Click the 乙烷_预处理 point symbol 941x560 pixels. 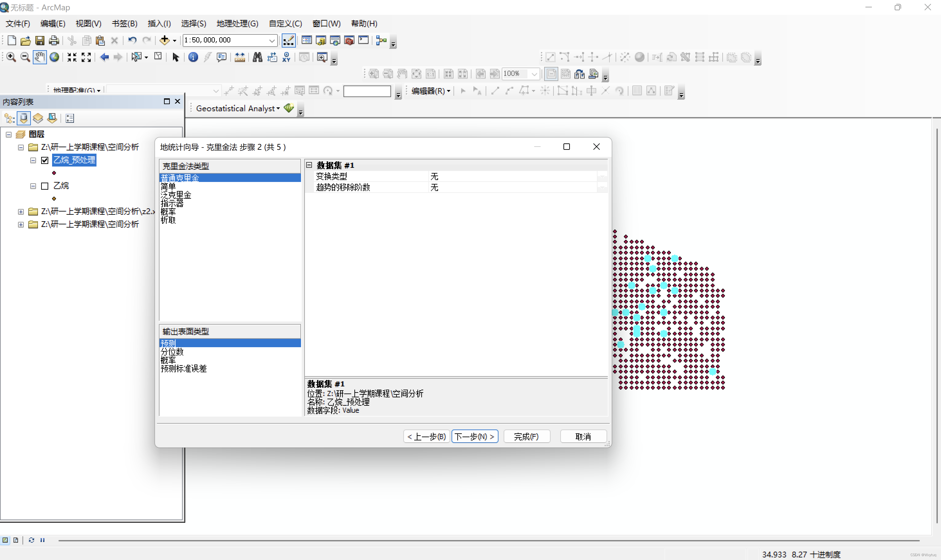point(54,173)
